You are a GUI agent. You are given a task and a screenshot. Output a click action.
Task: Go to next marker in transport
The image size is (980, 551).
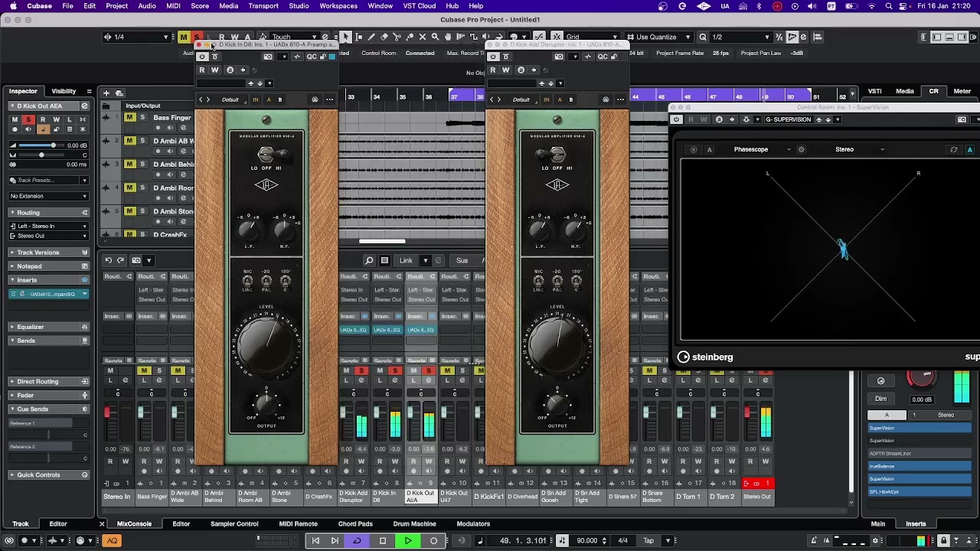pos(335,540)
